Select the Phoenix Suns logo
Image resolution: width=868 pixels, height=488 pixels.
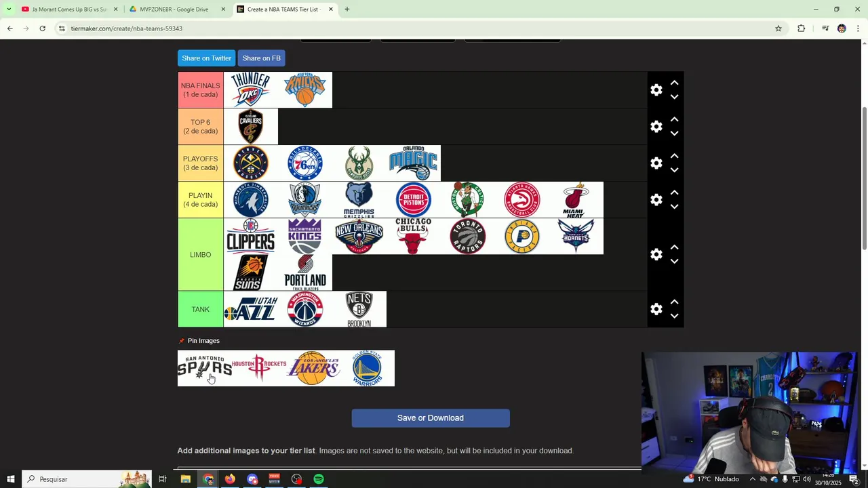tap(251, 273)
